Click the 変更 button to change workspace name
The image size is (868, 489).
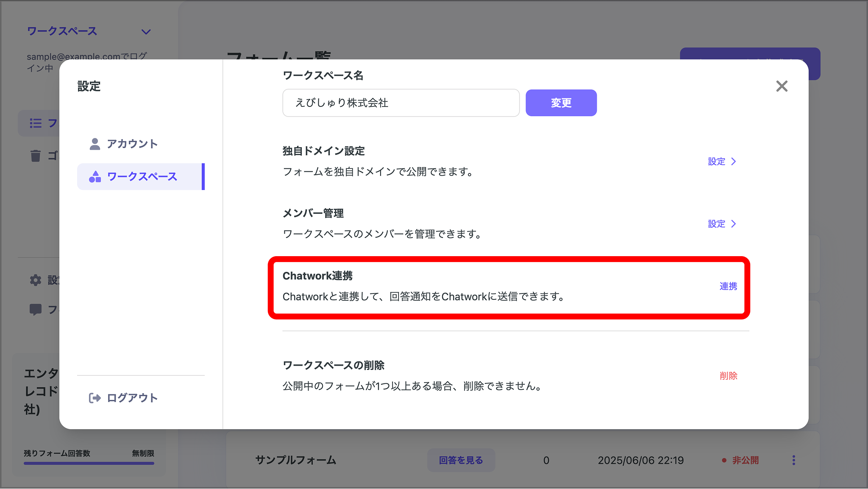click(561, 103)
